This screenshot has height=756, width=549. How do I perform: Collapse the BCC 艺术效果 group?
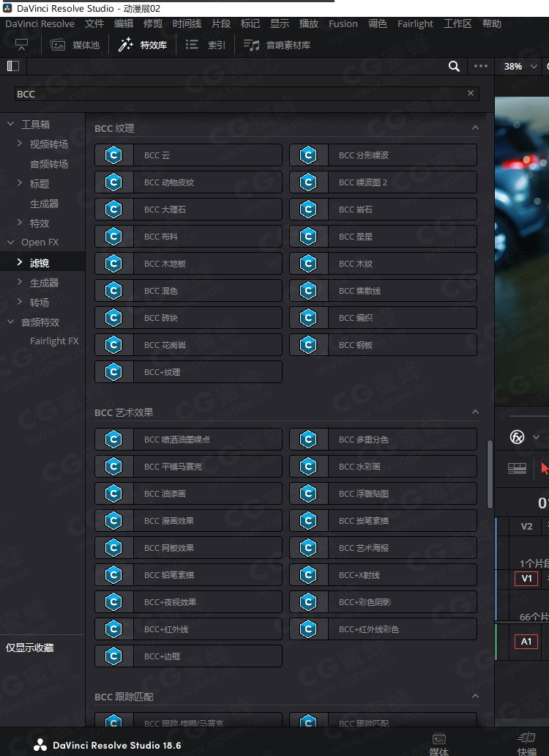[475, 412]
